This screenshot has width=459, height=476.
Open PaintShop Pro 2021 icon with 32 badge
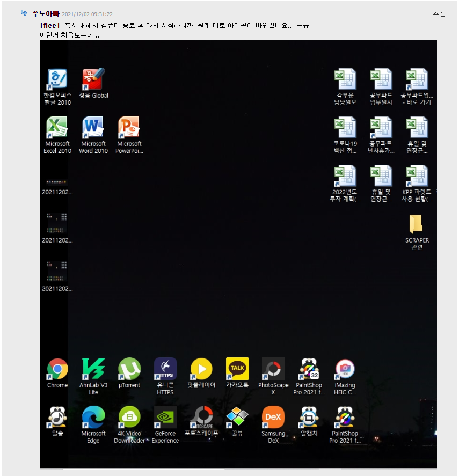(x=309, y=376)
